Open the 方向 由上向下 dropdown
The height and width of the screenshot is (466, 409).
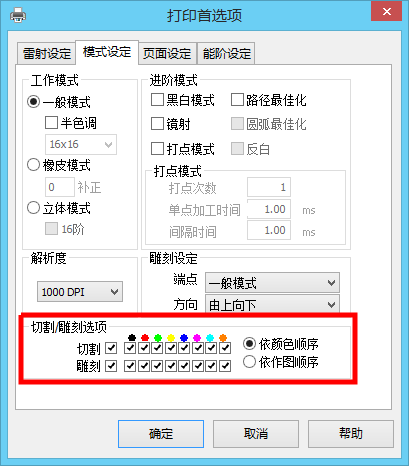pos(272,304)
